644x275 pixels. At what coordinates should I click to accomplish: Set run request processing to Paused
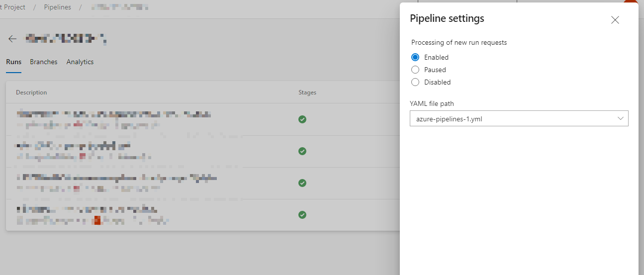[x=416, y=70]
